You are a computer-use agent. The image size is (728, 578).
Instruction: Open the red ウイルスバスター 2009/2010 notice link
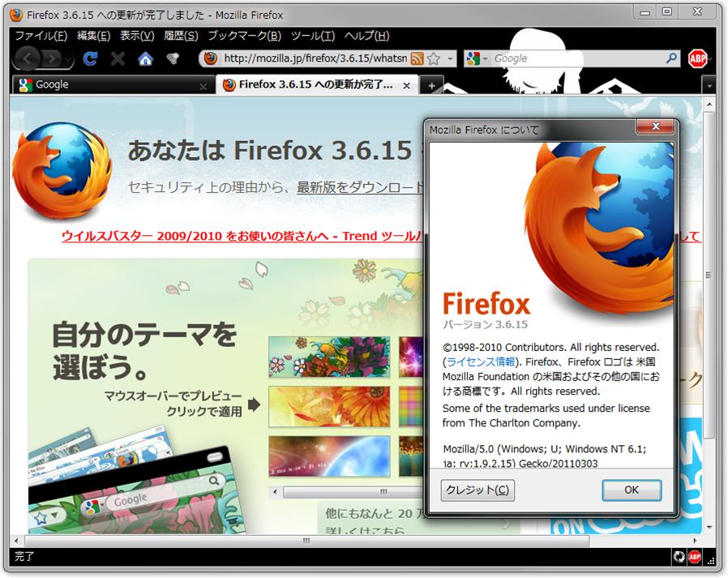click(x=242, y=236)
